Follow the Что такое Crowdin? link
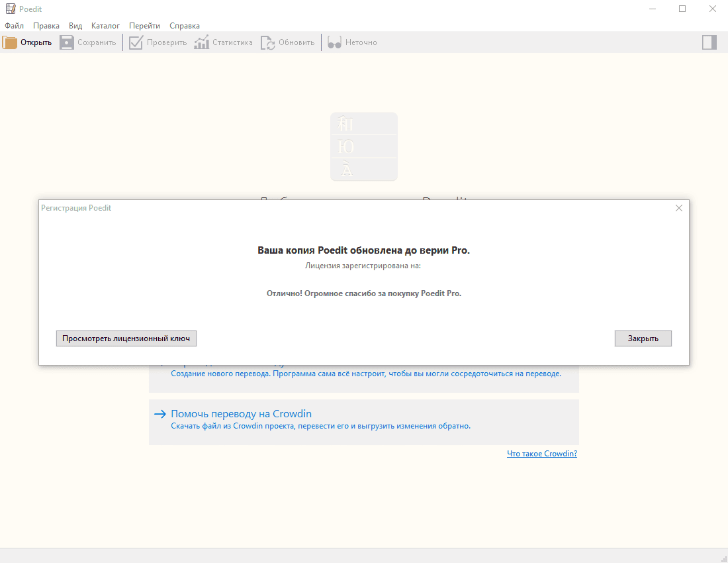The height and width of the screenshot is (563, 728). (541, 454)
